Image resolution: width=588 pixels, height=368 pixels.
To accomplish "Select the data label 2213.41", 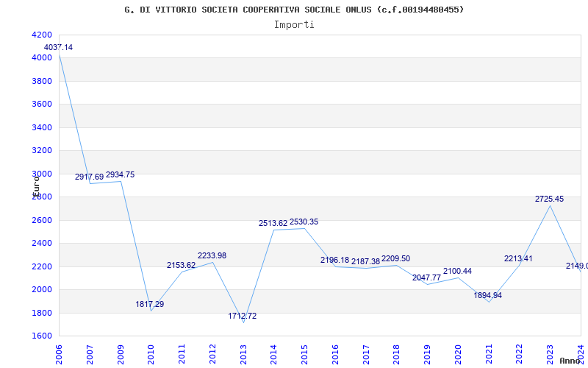I will [518, 259].
